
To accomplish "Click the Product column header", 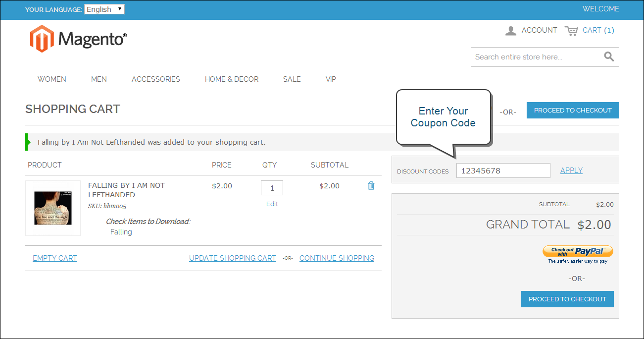I will 45,165.
